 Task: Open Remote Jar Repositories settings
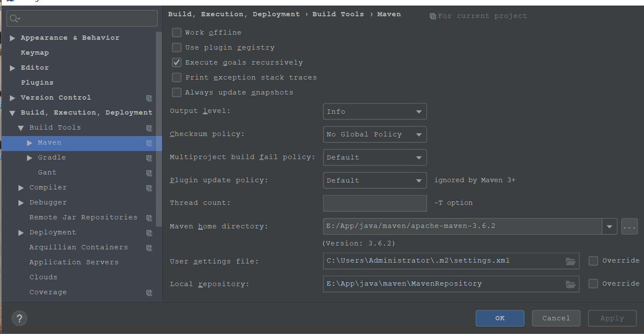tap(83, 217)
